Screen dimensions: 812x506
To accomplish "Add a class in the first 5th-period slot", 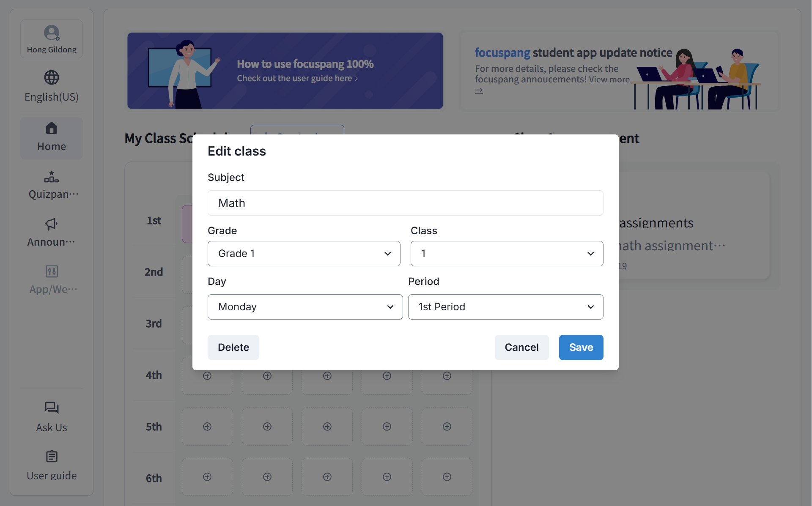I will pos(207,427).
